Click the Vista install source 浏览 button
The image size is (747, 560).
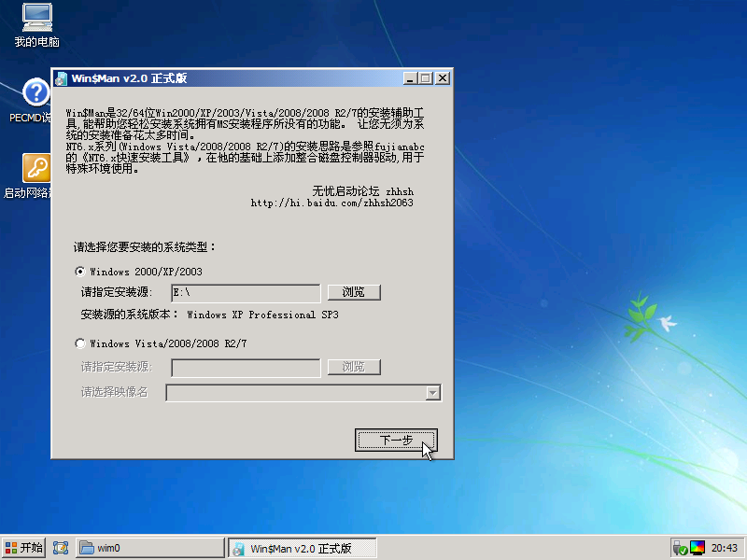[353, 368]
